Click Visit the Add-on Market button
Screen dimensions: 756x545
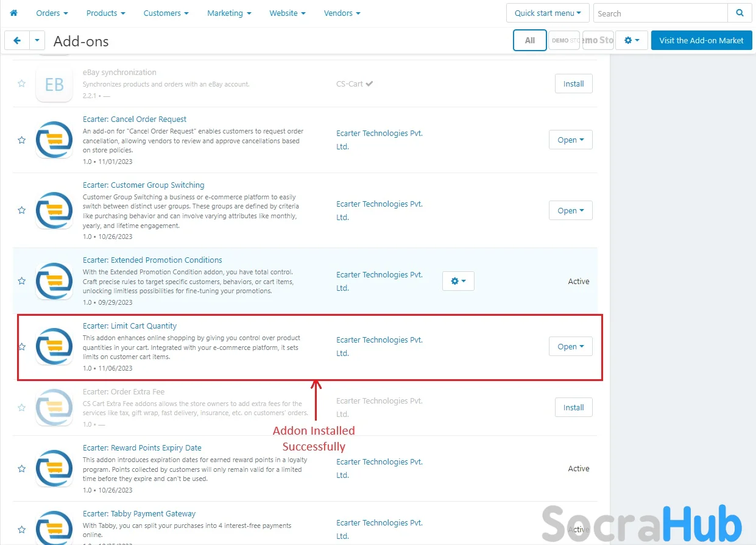tap(701, 40)
